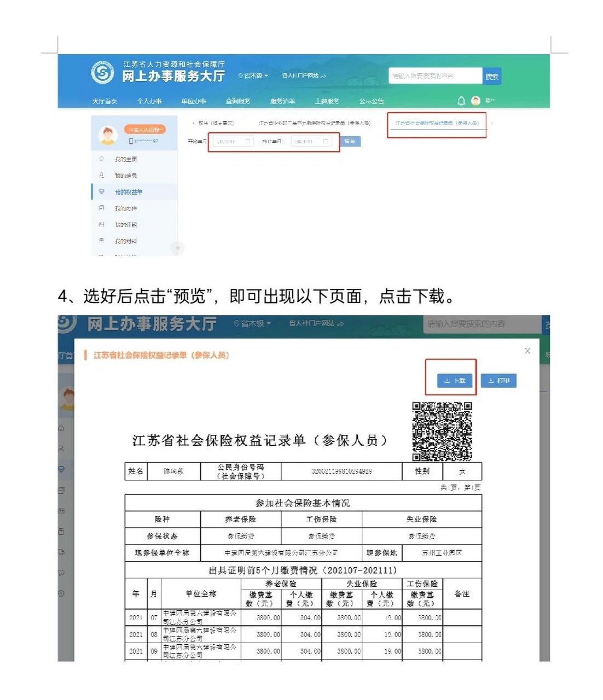Click the month cell 07 in payment table
Viewport: 603px width, 700px height.
[x=154, y=617]
